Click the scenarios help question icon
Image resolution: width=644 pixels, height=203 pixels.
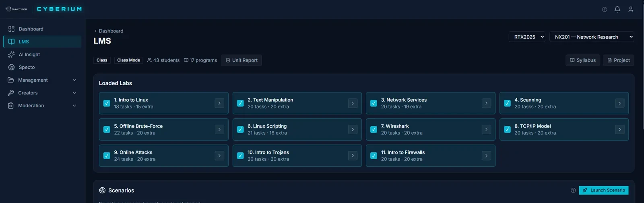(x=573, y=191)
